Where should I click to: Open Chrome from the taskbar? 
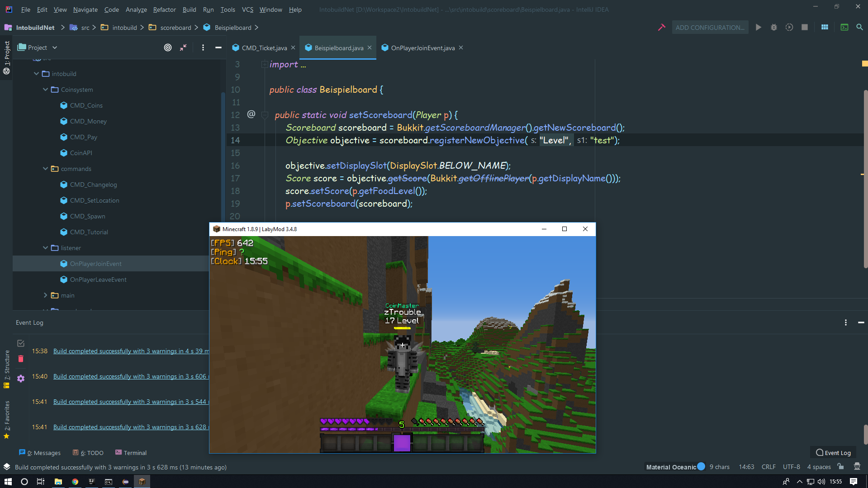coord(75,482)
